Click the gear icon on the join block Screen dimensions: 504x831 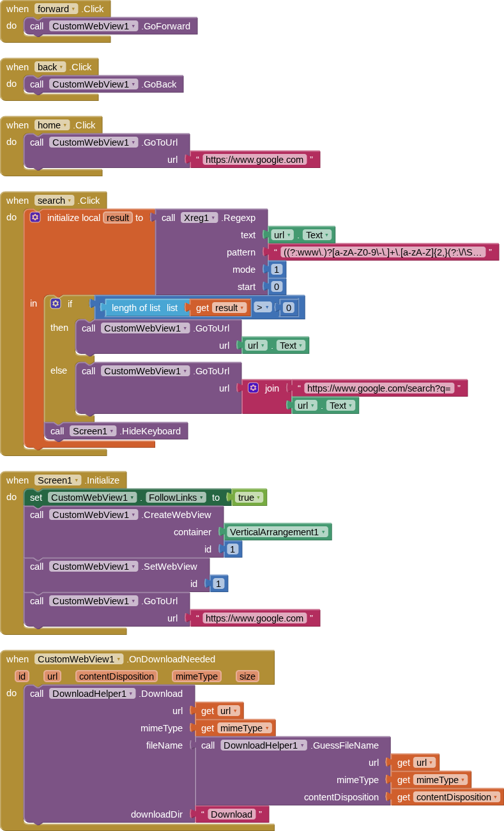point(253,388)
